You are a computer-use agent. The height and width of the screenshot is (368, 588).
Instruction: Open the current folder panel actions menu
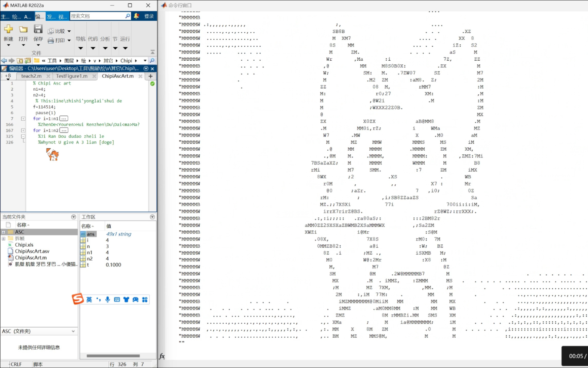pos(73,217)
